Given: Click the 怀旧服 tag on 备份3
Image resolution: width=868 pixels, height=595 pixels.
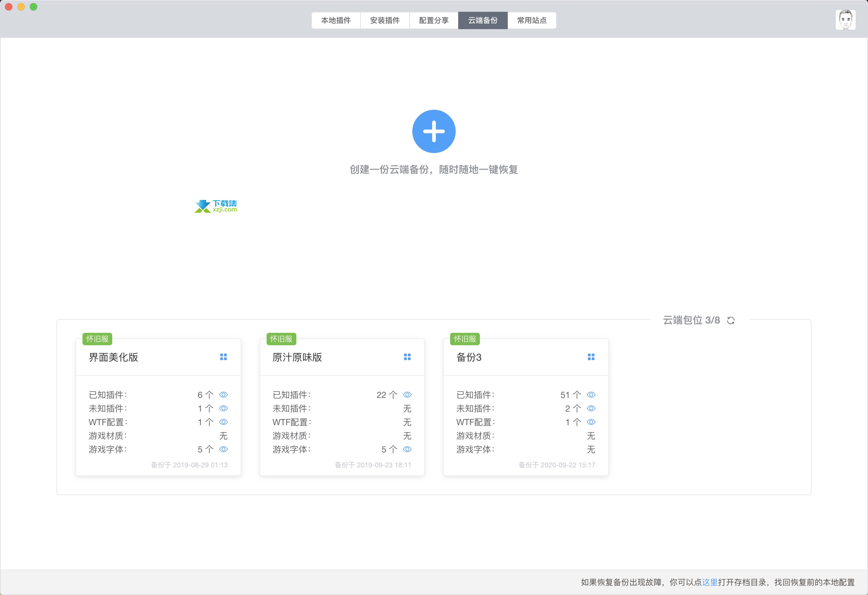Looking at the screenshot, I should tap(465, 339).
